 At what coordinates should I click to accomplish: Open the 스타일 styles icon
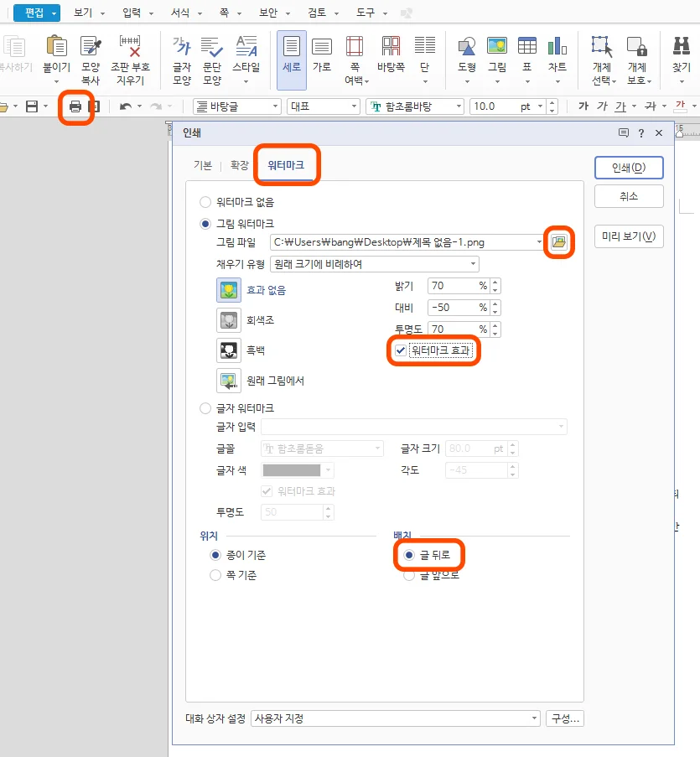tap(246, 46)
